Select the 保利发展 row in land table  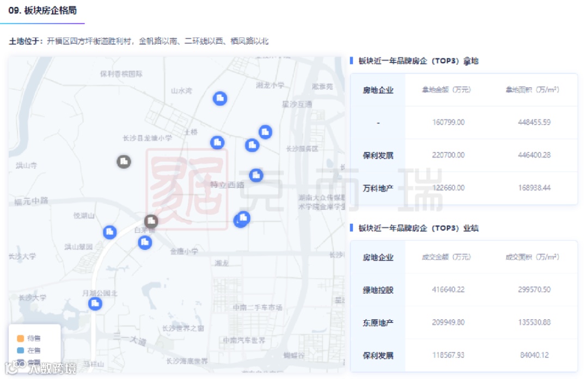click(464, 155)
